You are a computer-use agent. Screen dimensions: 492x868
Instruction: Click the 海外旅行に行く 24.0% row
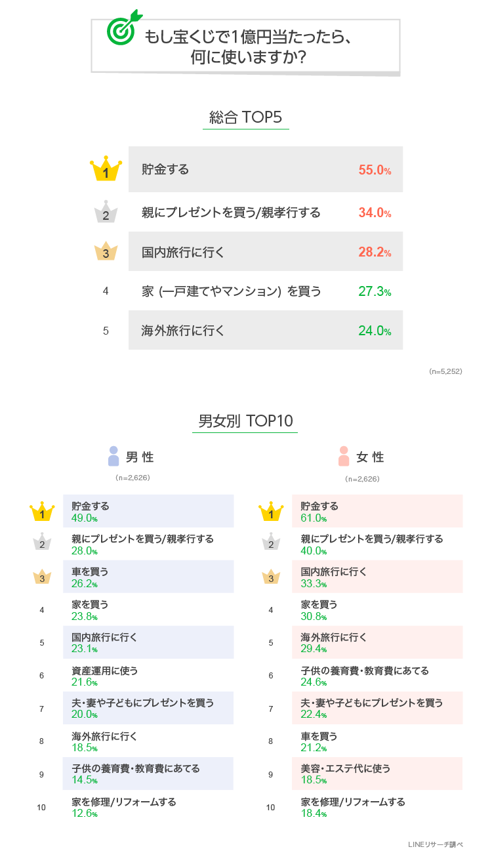(265, 330)
